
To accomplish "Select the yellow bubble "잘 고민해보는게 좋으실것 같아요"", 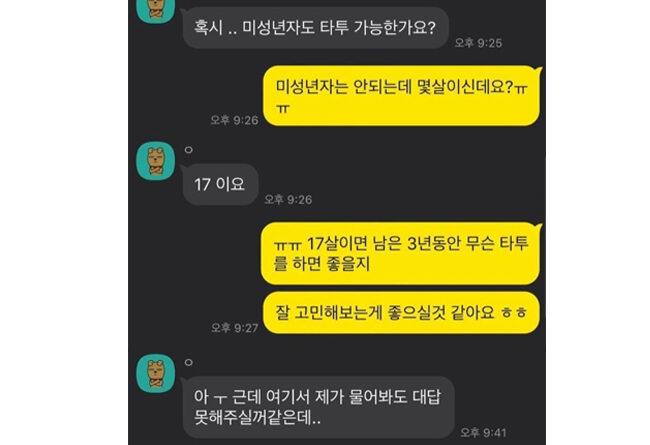I will coord(402,313).
